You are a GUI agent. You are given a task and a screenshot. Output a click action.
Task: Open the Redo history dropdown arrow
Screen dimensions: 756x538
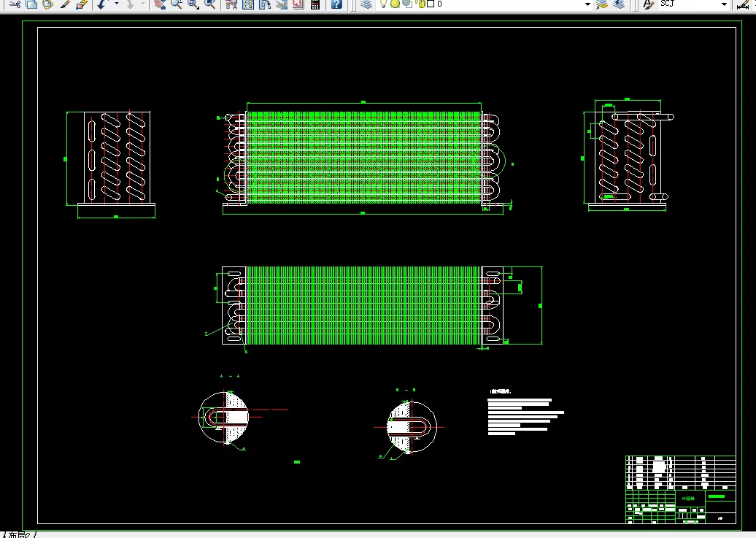click(143, 4)
